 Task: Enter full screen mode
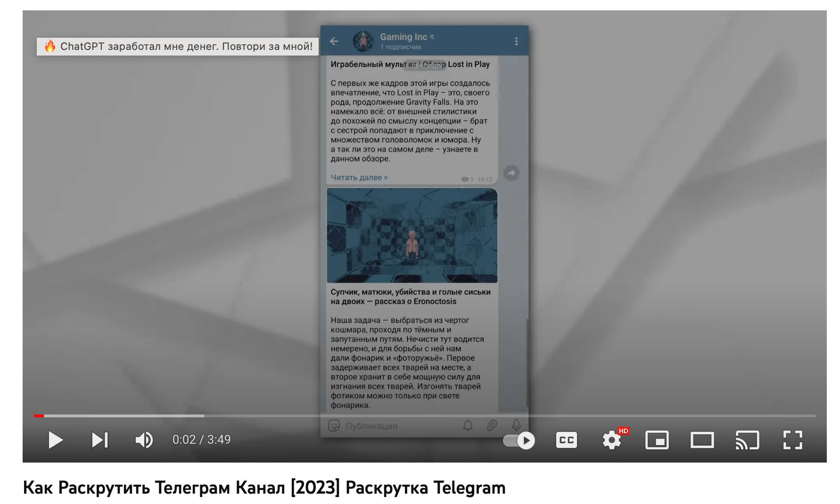click(793, 440)
